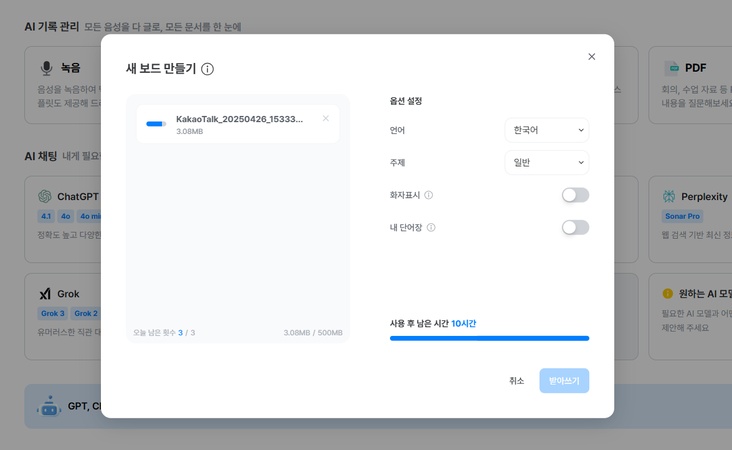Click the blue file-progress icon beside KakaoTalk file

coord(156,124)
